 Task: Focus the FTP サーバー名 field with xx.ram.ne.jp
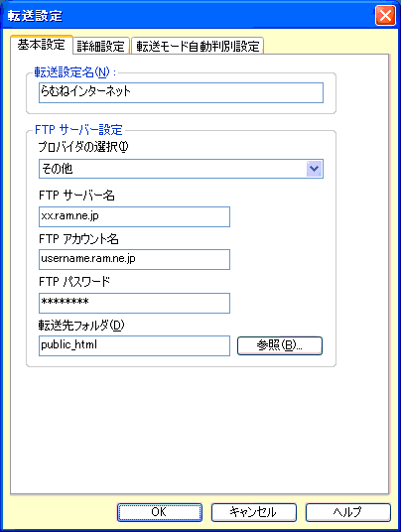coord(134,216)
